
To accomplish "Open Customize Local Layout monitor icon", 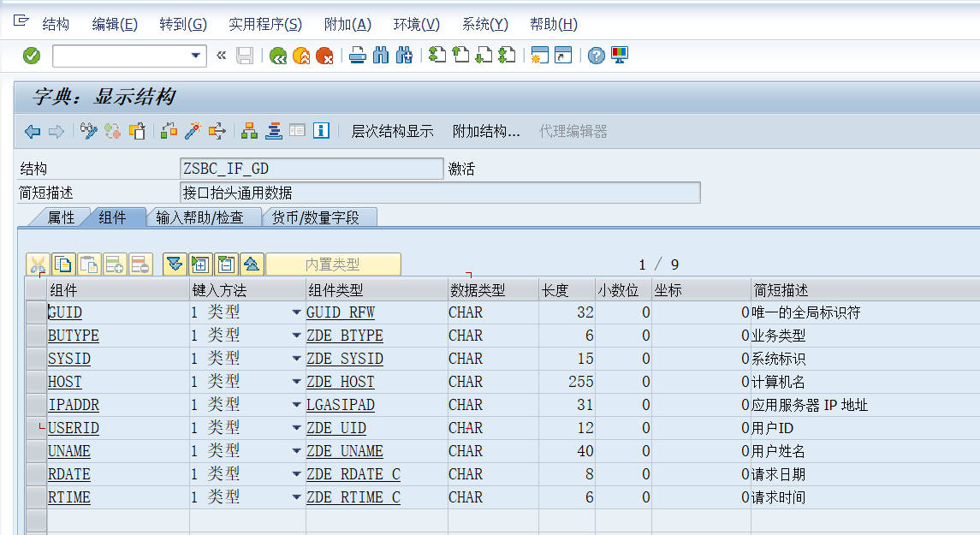I will tap(620, 55).
